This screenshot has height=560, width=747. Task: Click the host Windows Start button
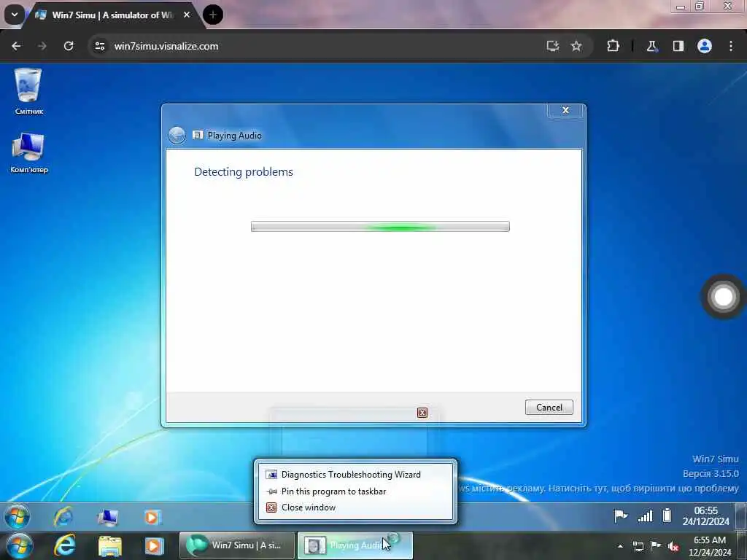tap(19, 546)
